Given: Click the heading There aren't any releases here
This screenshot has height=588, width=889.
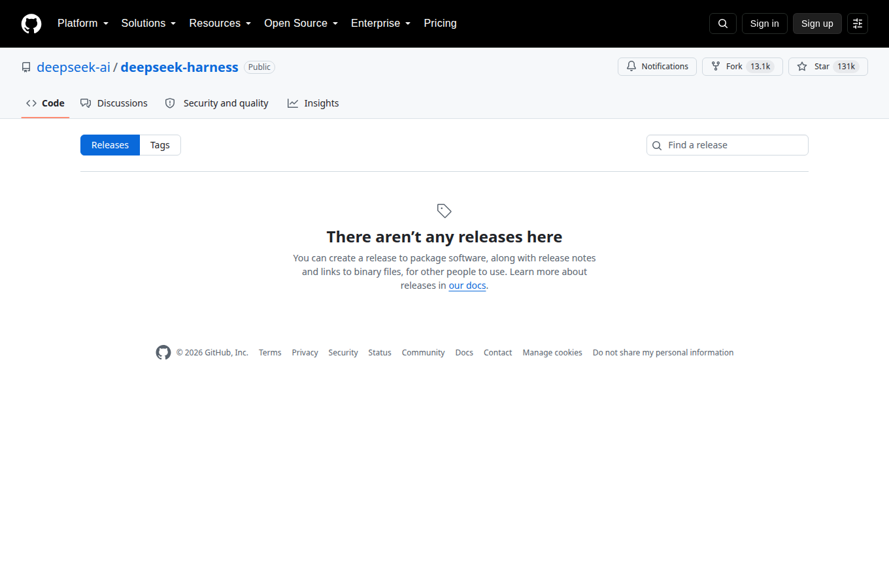Looking at the screenshot, I should 444,237.
